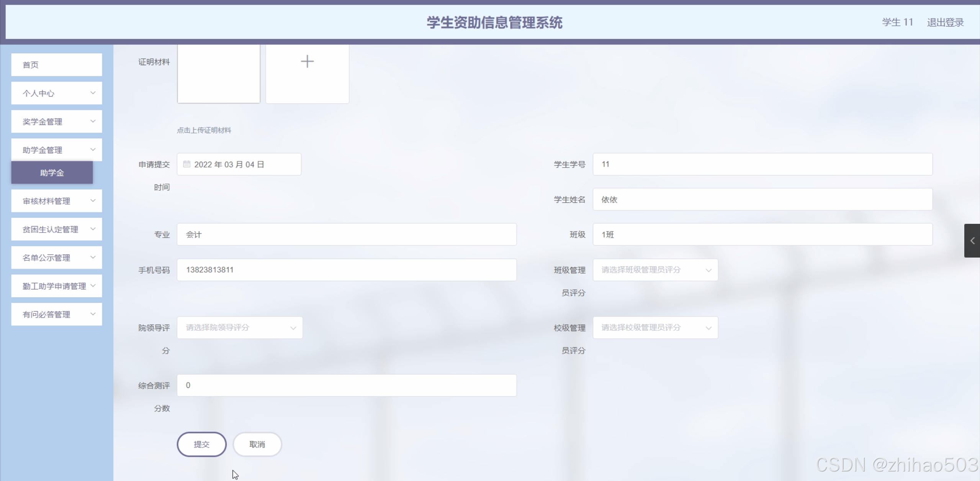Collapse the 助学金管理 sidebar menu

pos(57,150)
